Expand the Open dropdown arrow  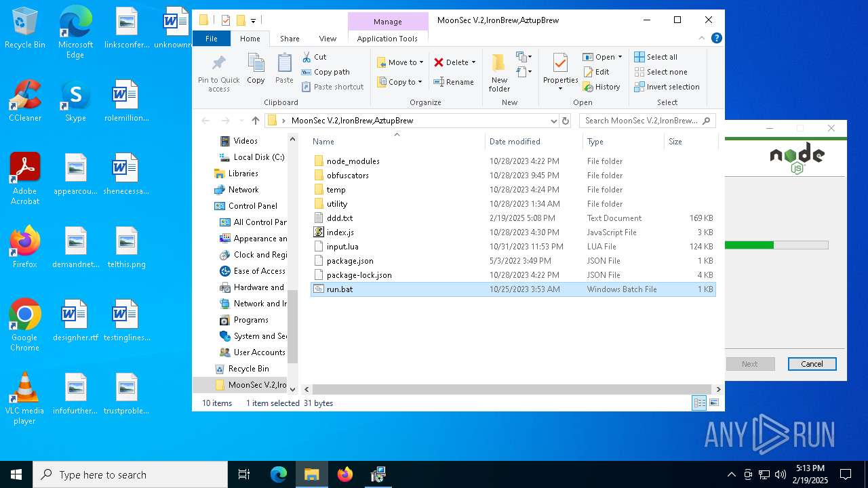coord(620,57)
